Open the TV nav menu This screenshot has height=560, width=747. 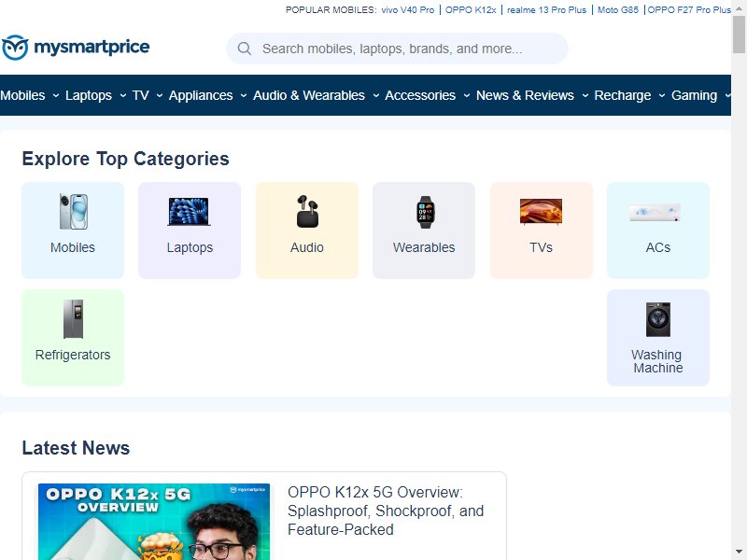tap(141, 95)
